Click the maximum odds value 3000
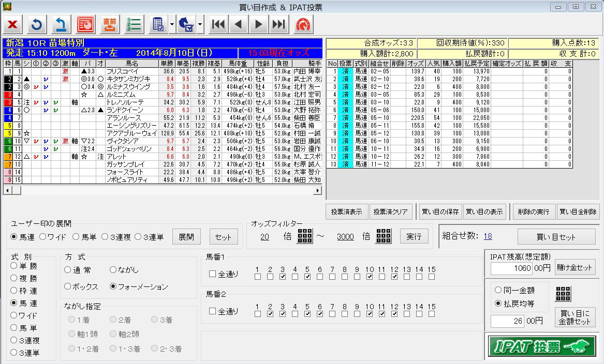Screen dimensions: 604x364 click(345, 237)
